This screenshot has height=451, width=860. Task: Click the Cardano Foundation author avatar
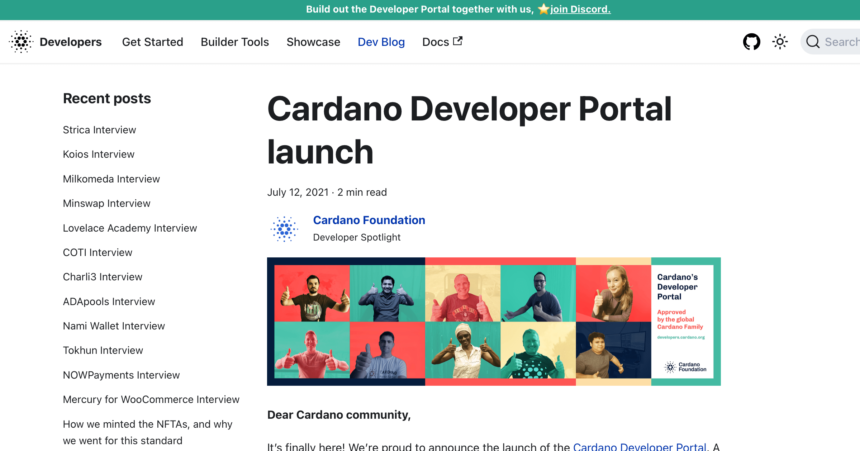[x=284, y=228]
